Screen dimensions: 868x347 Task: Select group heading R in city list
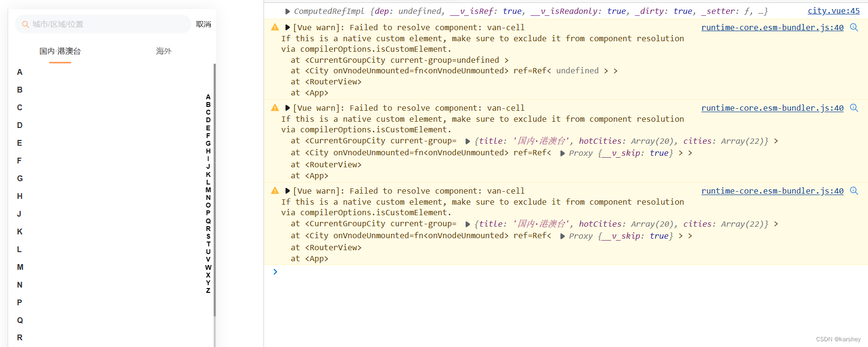click(x=20, y=337)
